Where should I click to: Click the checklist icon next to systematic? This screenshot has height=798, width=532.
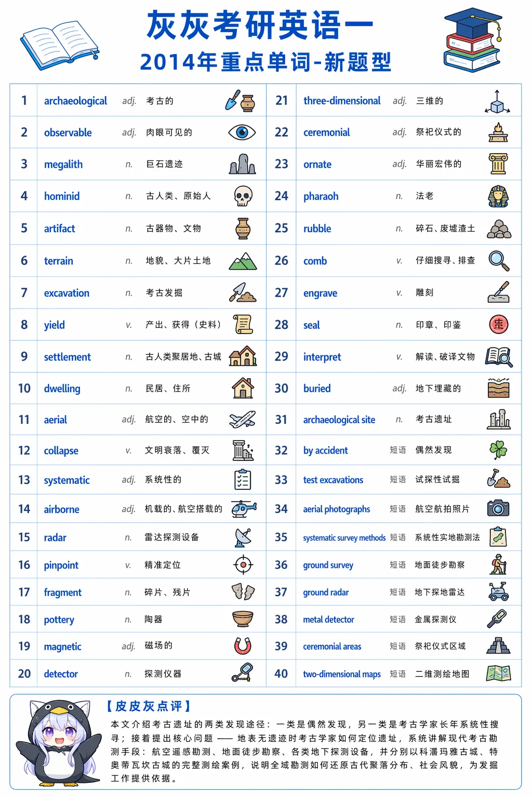point(243,480)
